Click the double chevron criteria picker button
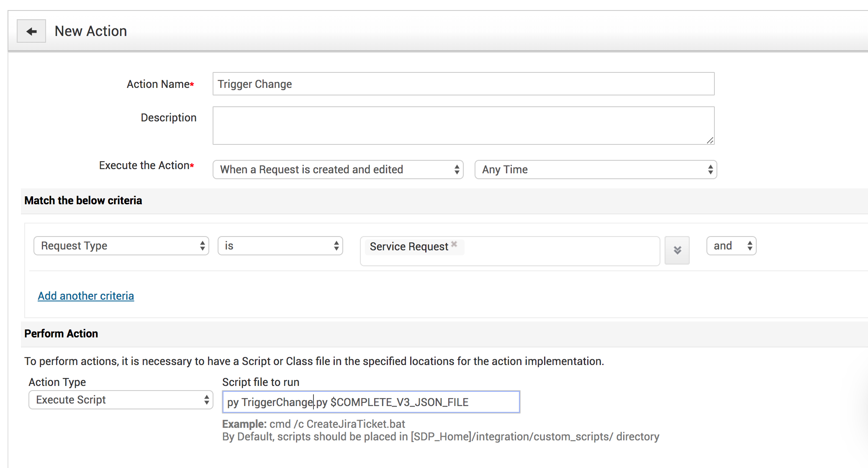Image resolution: width=868 pixels, height=468 pixels. pos(677,250)
